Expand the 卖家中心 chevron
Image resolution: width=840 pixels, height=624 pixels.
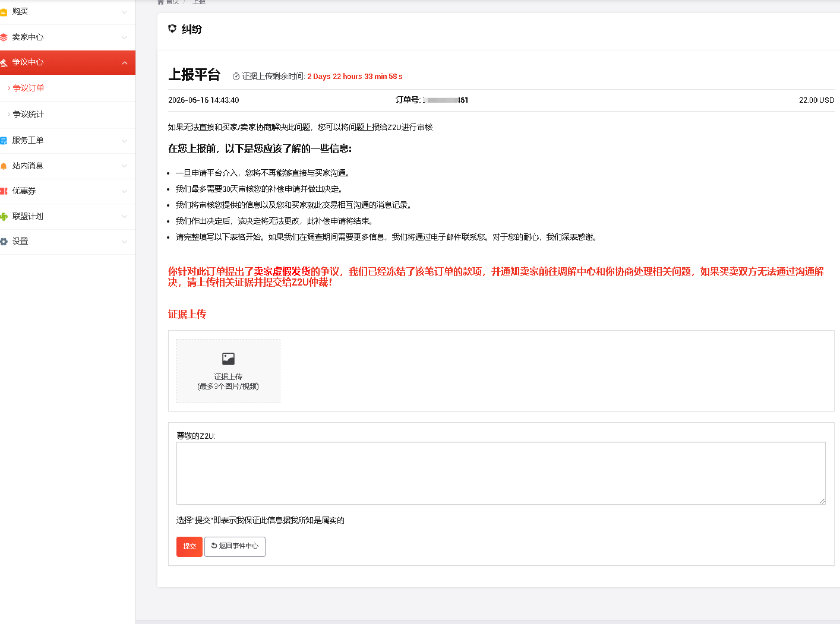[x=124, y=37]
